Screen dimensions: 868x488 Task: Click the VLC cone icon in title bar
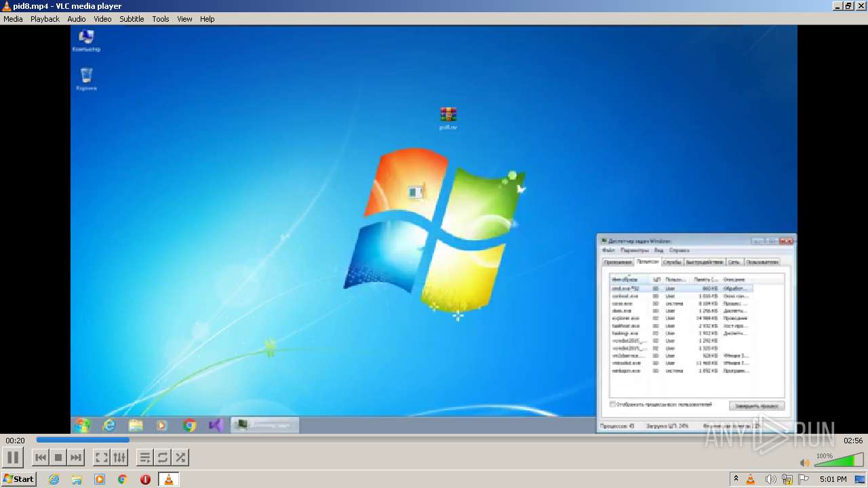(x=7, y=6)
